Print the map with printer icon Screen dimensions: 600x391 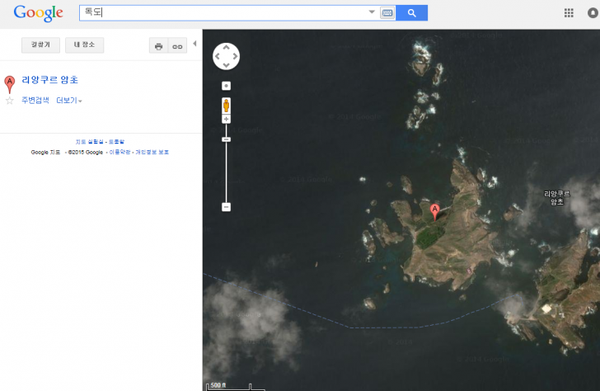[x=158, y=46]
